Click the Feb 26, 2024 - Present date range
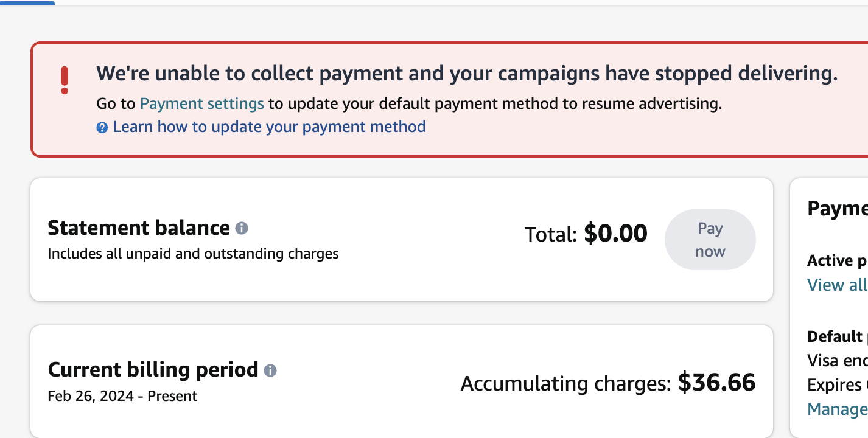 pyautogui.click(x=122, y=396)
